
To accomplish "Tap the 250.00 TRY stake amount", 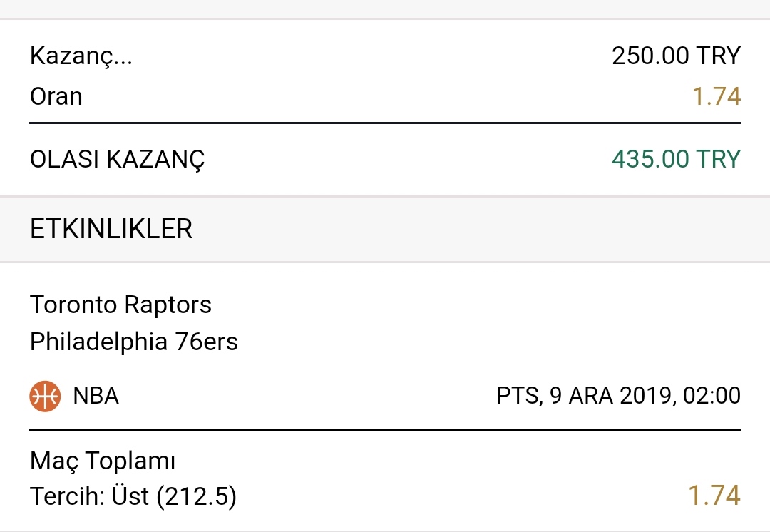I will [676, 56].
